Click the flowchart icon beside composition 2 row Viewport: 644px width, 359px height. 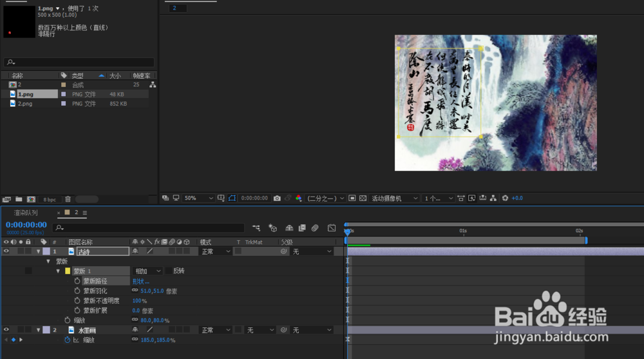[153, 84]
